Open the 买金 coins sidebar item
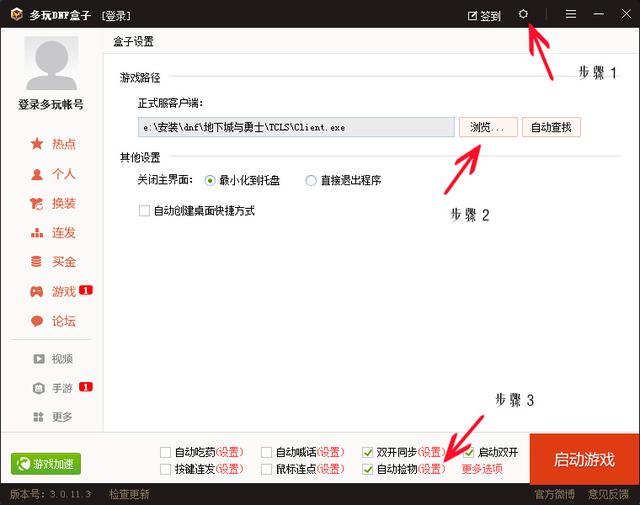640x505 pixels. [x=53, y=262]
